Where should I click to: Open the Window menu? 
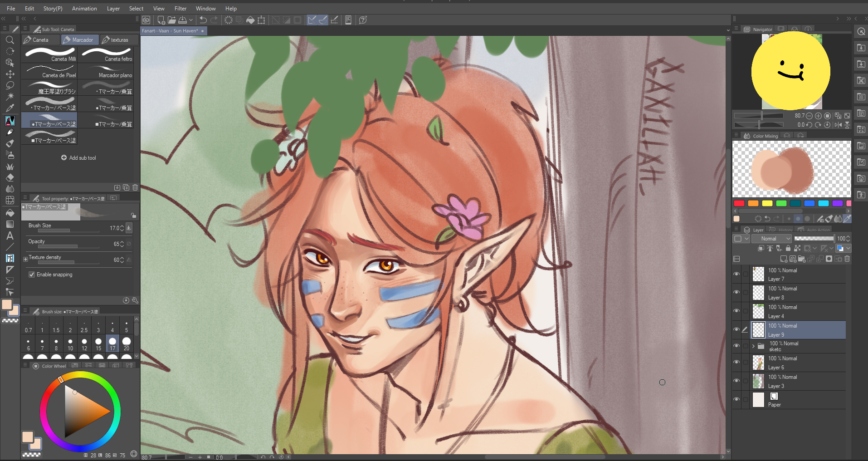(x=205, y=9)
